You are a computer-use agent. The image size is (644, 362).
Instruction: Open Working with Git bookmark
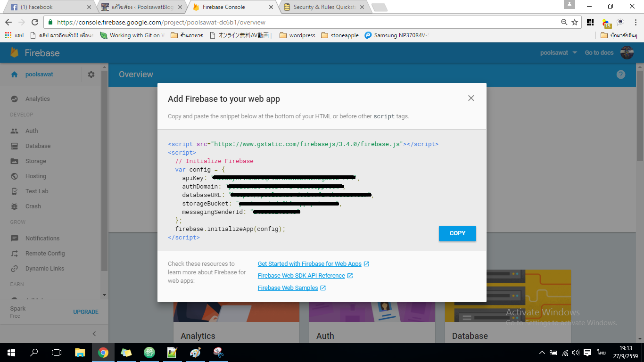[x=132, y=35]
